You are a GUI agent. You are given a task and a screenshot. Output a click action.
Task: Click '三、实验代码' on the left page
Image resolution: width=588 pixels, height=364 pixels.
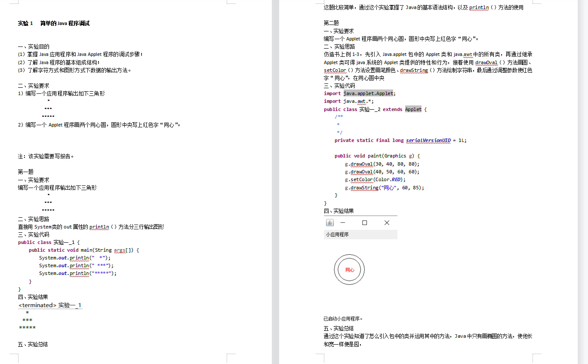click(x=34, y=234)
